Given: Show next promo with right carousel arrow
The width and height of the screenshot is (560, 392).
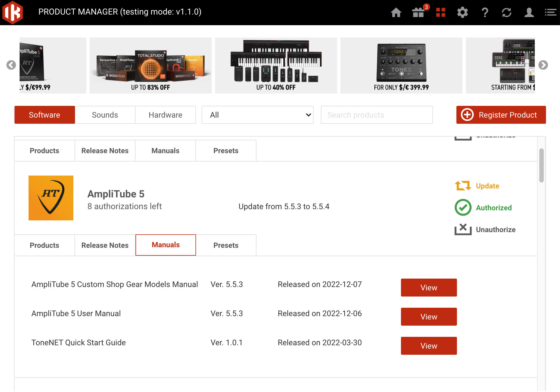Looking at the screenshot, I should (543, 65).
